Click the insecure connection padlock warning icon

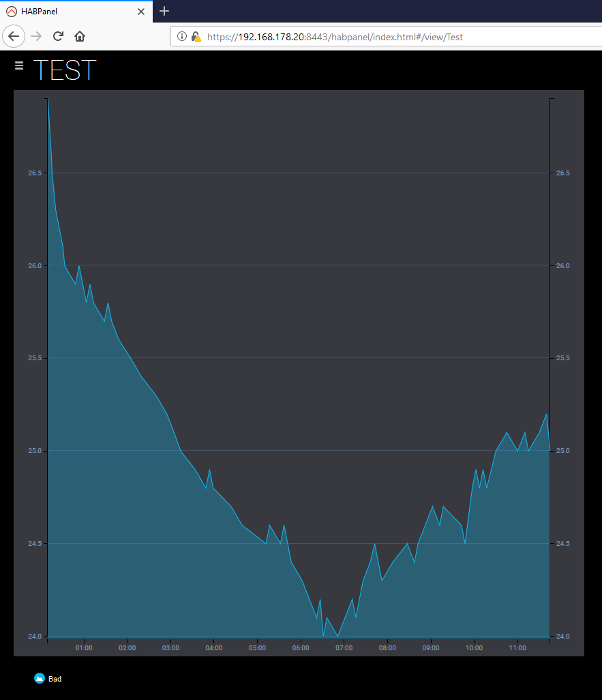[196, 37]
